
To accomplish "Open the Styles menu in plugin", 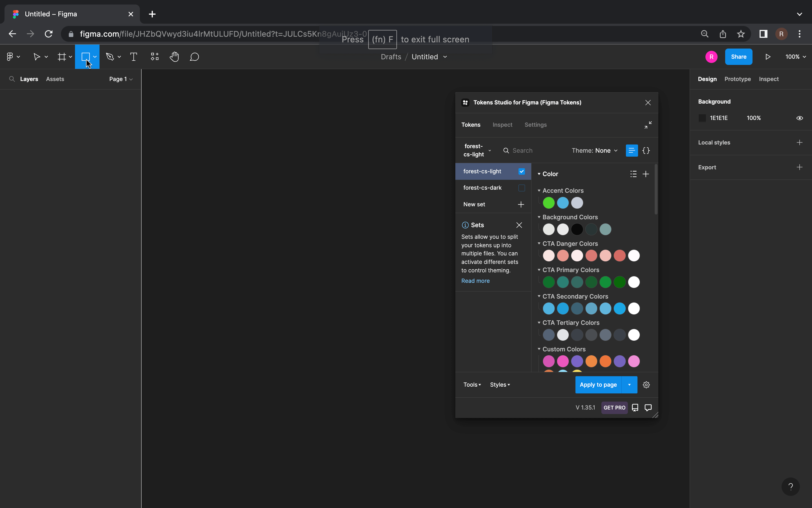I will [500, 385].
